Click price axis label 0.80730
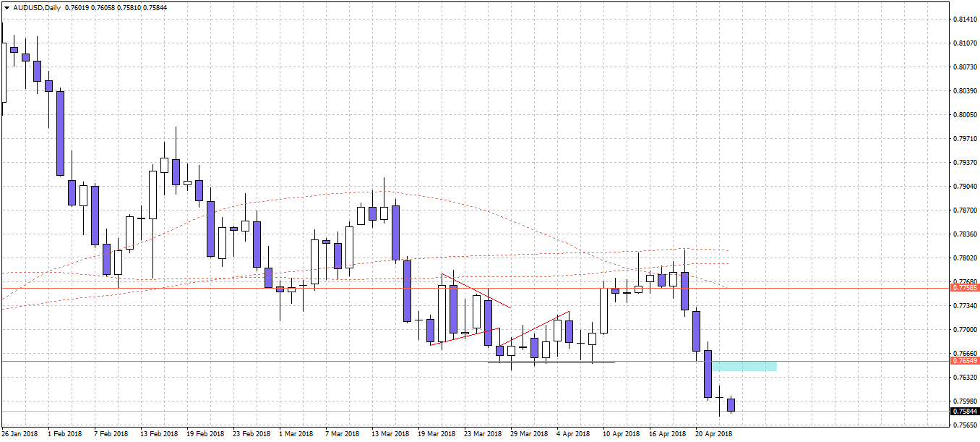The width and height of the screenshot is (980, 442). [x=966, y=67]
